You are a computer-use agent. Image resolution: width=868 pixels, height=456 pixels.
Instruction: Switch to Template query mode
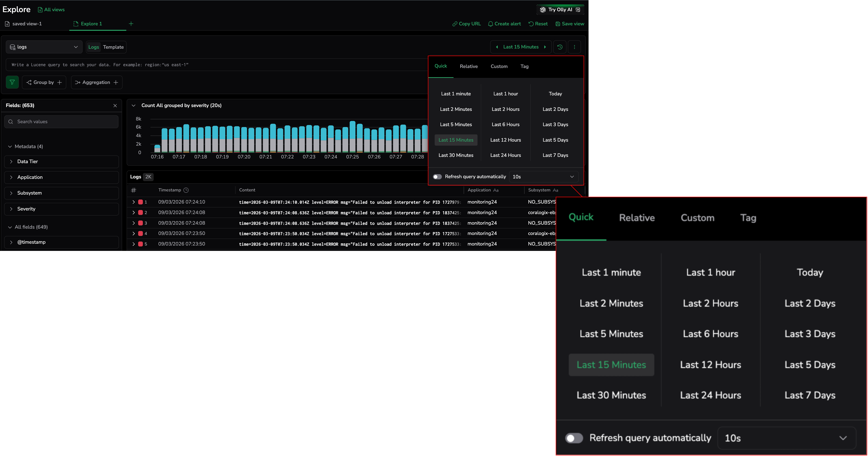point(113,47)
